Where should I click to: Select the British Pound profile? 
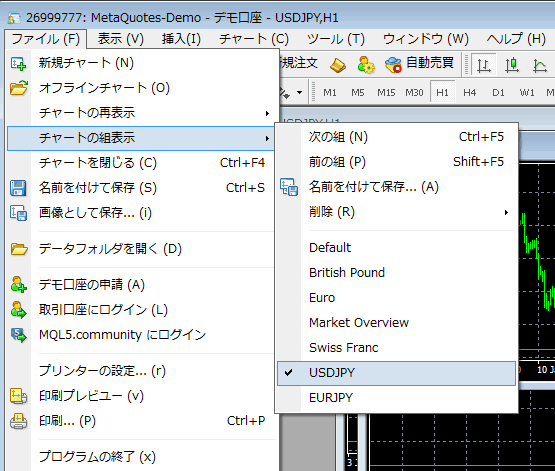pyautogui.click(x=396, y=273)
